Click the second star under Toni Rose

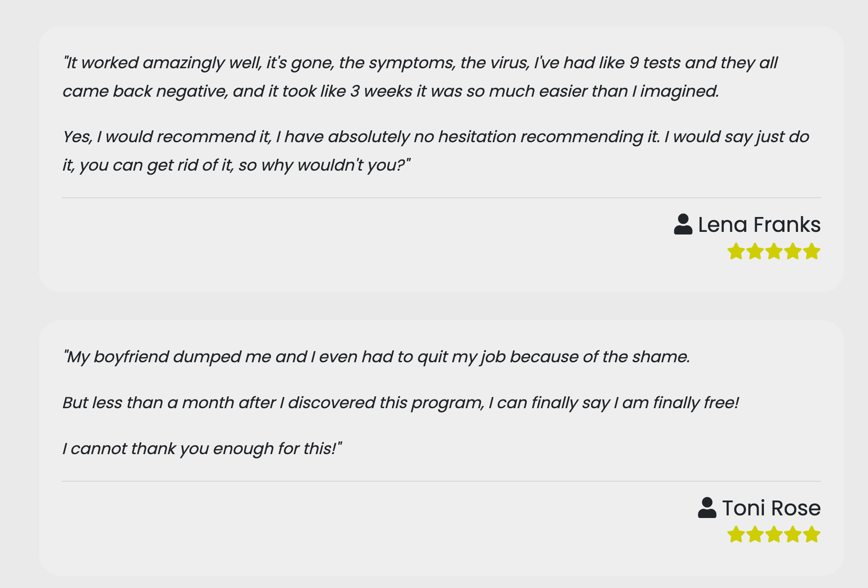pos(755,535)
